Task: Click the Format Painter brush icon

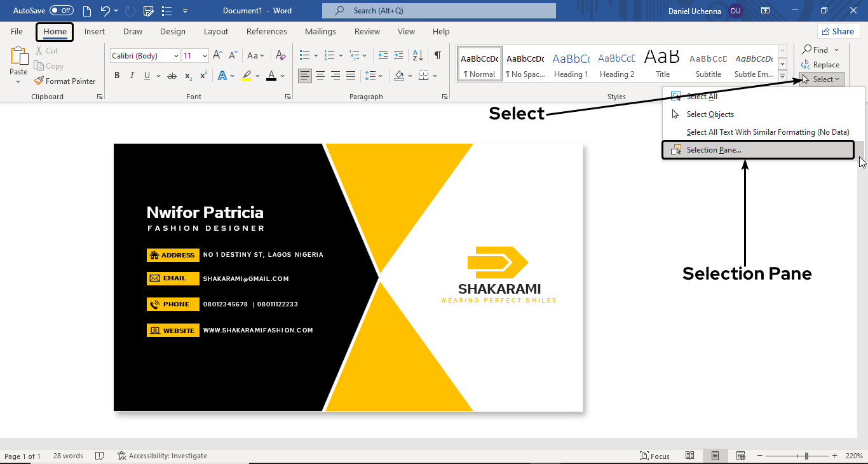Action: pos(39,81)
